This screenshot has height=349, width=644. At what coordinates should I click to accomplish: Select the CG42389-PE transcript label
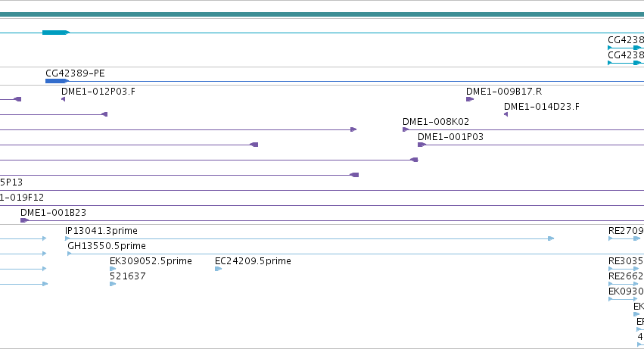(75, 73)
